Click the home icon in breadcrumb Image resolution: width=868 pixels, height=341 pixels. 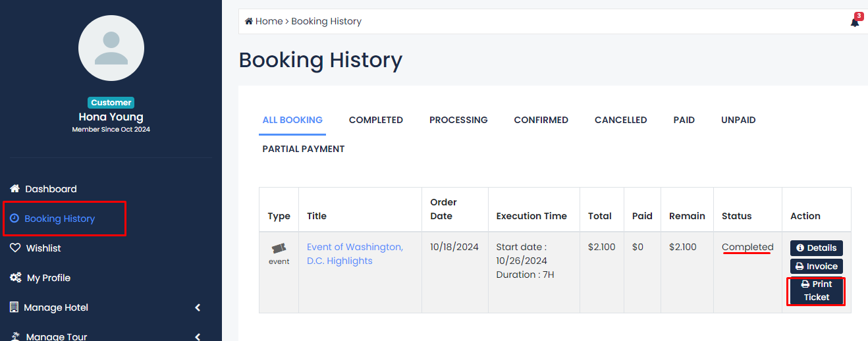pos(249,21)
